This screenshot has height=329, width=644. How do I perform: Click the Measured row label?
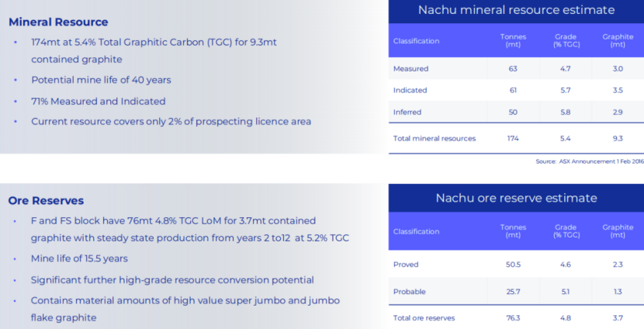point(410,68)
